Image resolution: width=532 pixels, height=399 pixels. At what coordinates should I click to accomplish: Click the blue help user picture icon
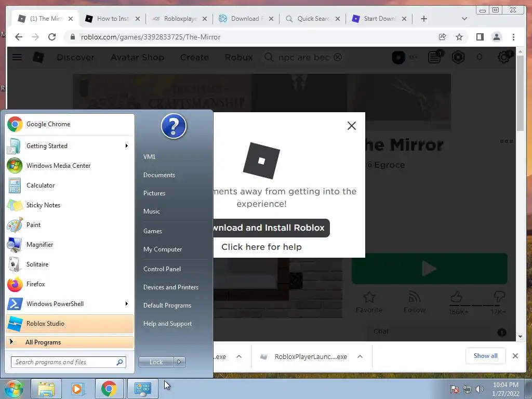(x=174, y=126)
